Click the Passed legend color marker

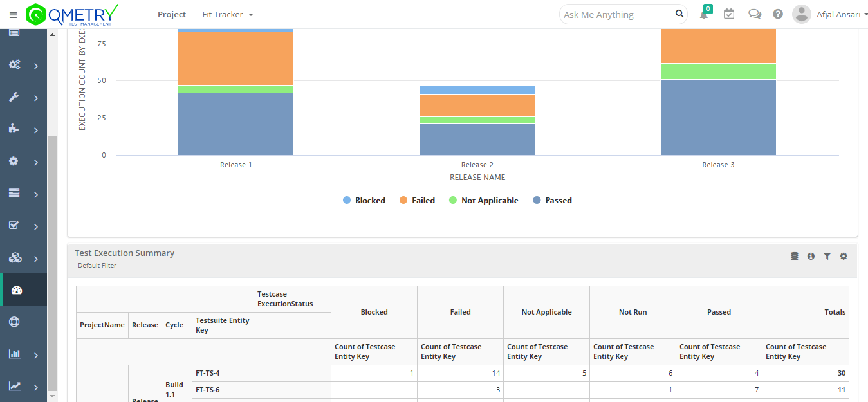tap(537, 201)
